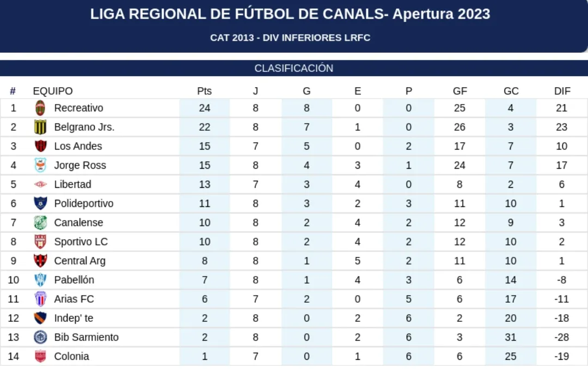
Task: Click the Pts column header
Action: 204,91
